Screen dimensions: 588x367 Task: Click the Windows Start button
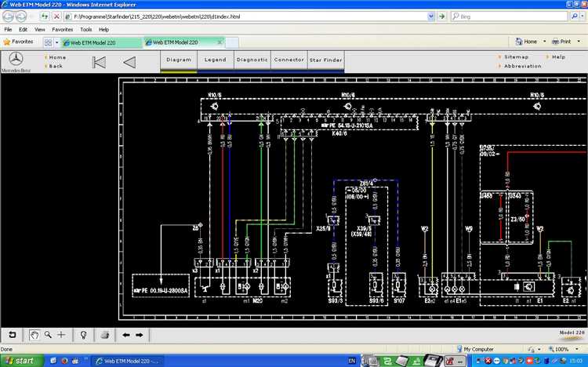click(x=20, y=360)
